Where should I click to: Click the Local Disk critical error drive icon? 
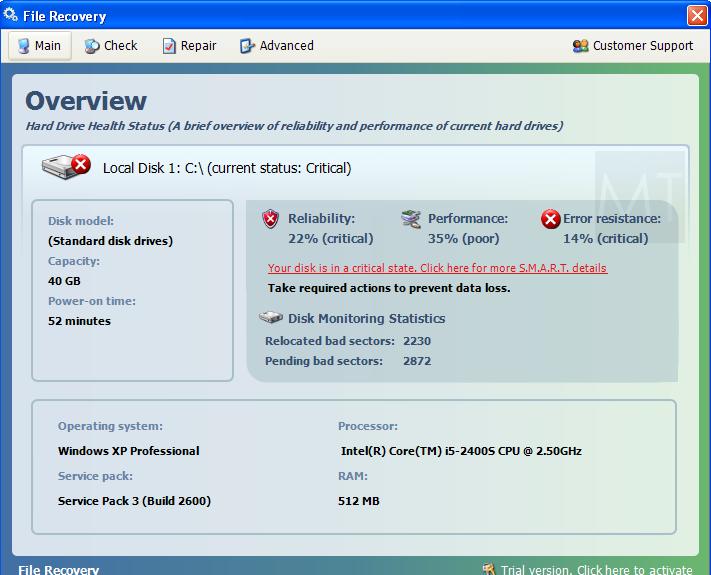[x=66, y=167]
